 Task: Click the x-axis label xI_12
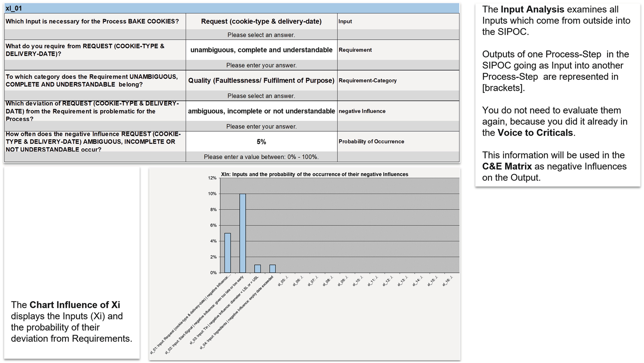(x=388, y=281)
